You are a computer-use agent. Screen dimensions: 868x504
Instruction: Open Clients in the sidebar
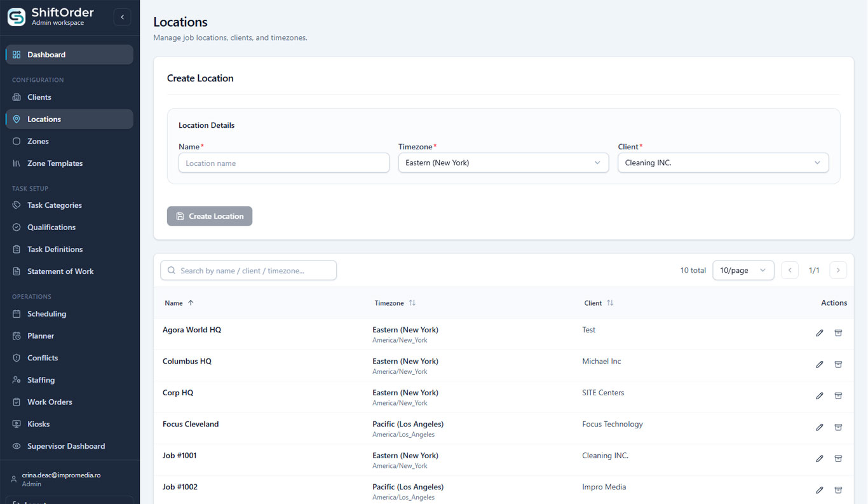pyautogui.click(x=69, y=97)
